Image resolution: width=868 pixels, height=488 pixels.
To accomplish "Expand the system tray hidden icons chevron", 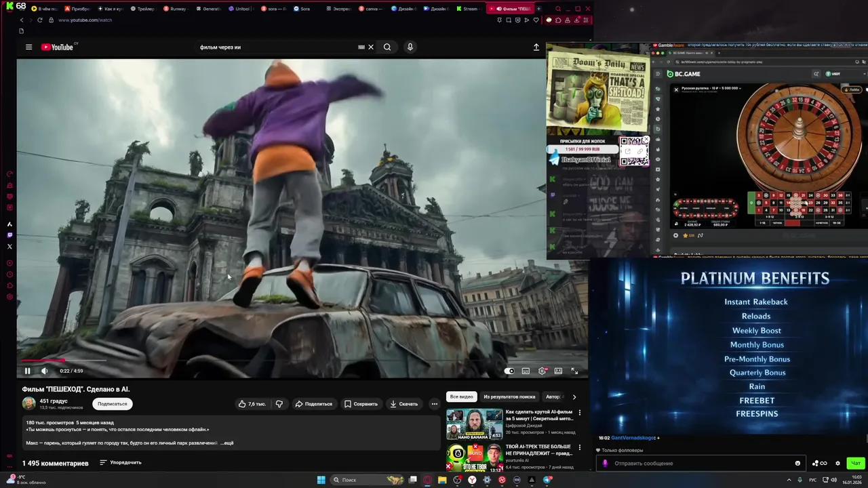I will click(789, 480).
